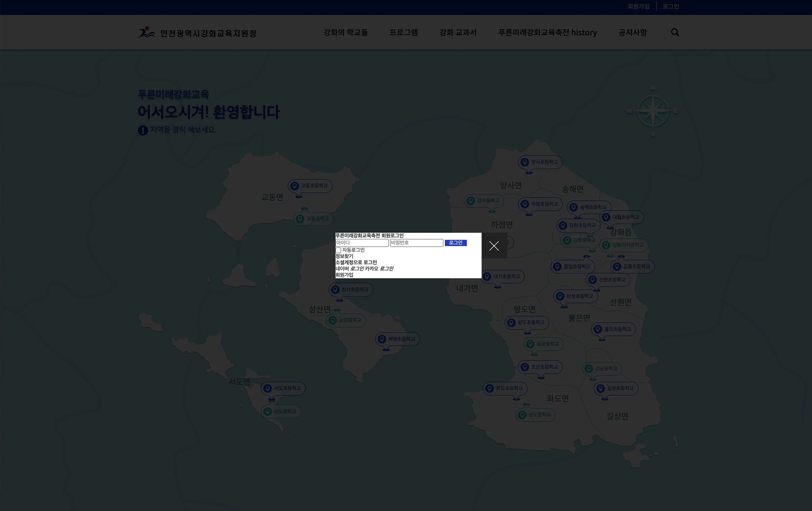Screen dimensions: 812x511
Task: Open the 공지사항 menu item
Action: click(633, 32)
